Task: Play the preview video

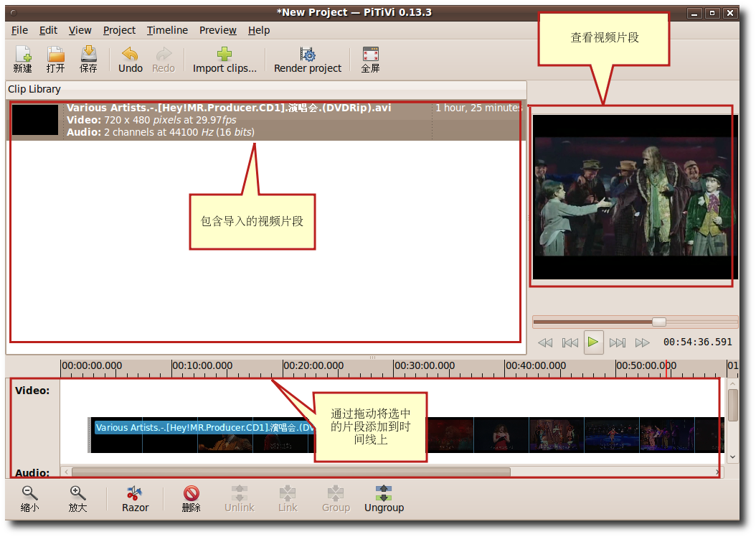Action: pyautogui.click(x=593, y=342)
